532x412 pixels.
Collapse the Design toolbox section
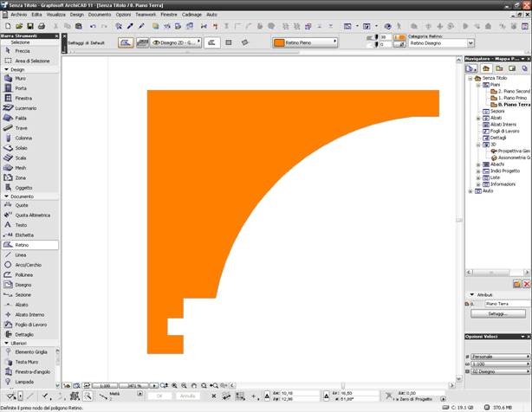click(6, 69)
